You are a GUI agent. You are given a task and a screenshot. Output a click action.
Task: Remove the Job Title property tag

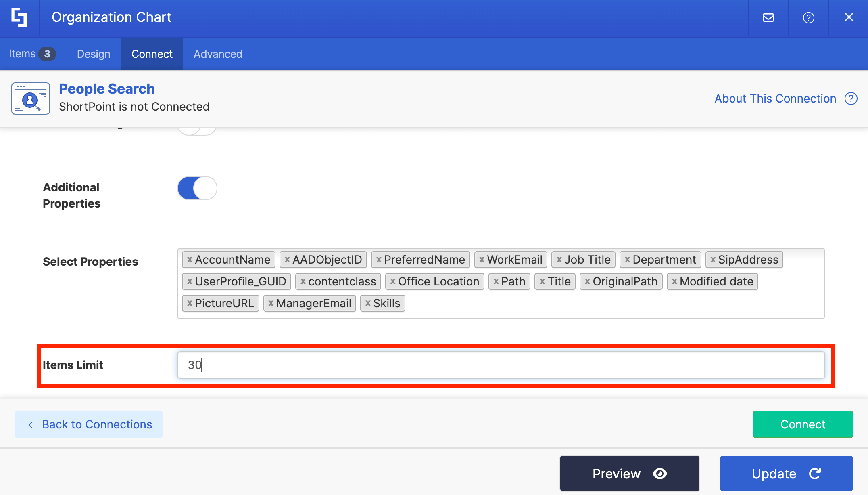pyautogui.click(x=559, y=260)
